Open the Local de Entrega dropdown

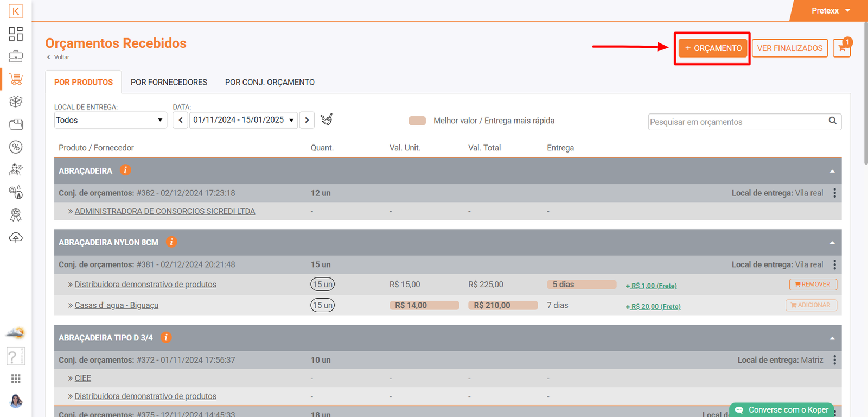[x=110, y=120]
